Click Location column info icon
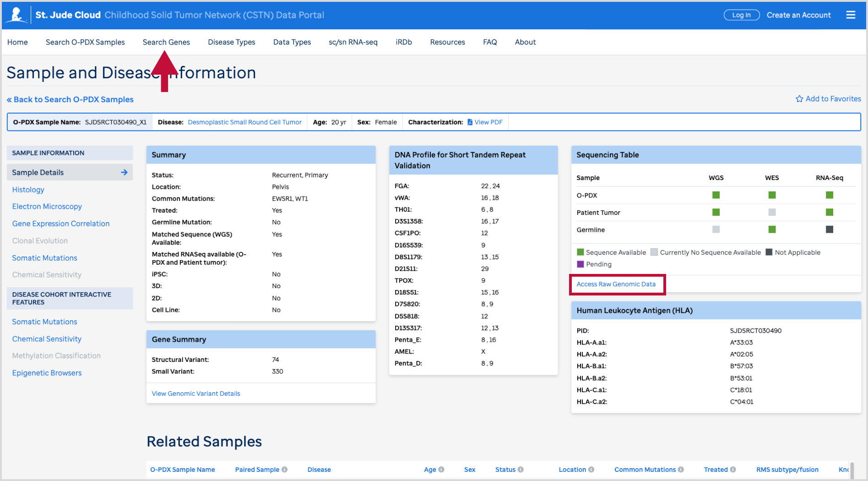Image resolution: width=868 pixels, height=481 pixels. (x=591, y=470)
